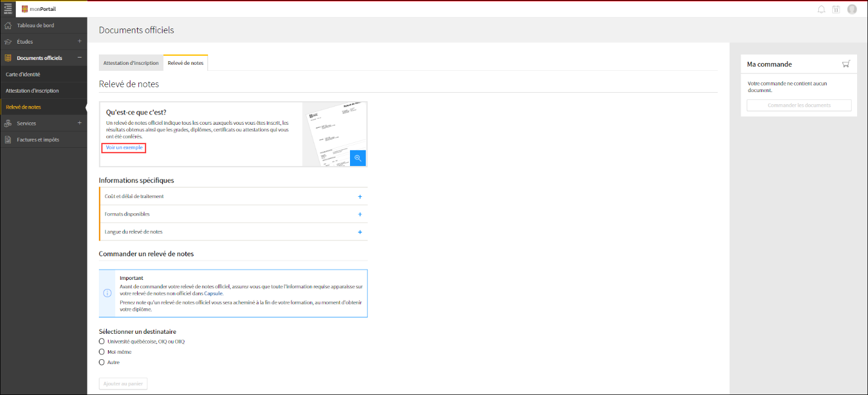Open notifications bell icon

pos(821,9)
